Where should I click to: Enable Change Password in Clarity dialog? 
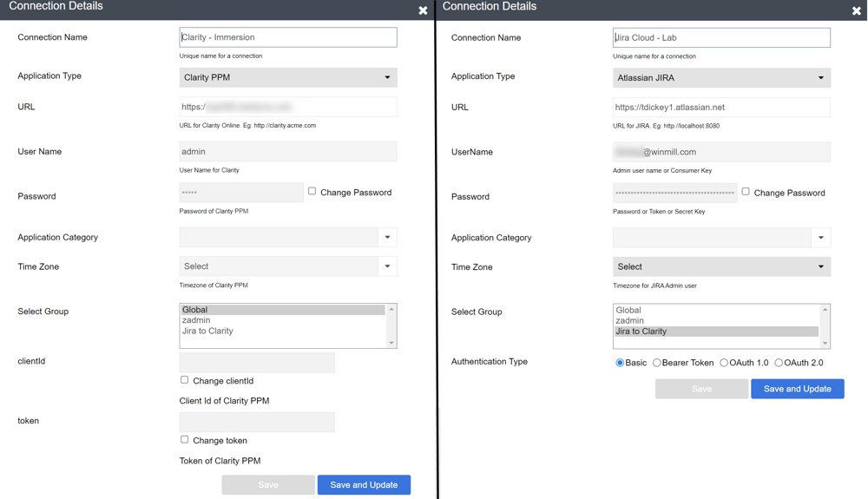[x=312, y=191]
